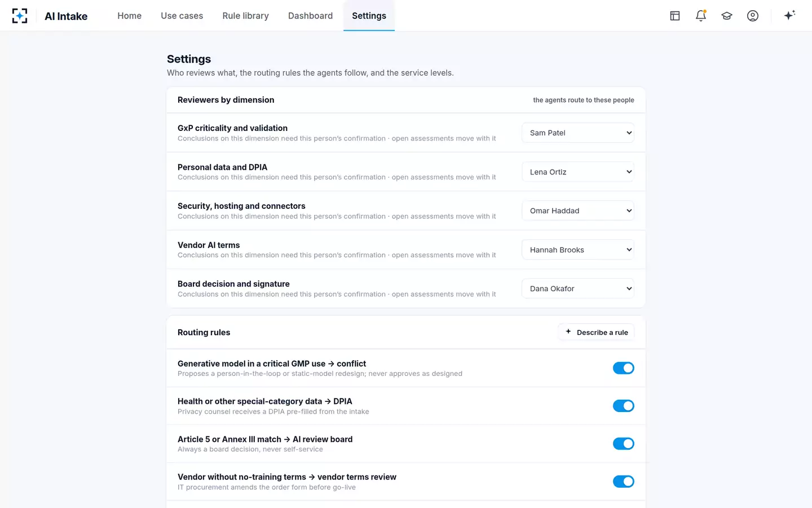This screenshot has width=812, height=508.
Task: Click the Vendor AI terms label
Action: coord(209,245)
